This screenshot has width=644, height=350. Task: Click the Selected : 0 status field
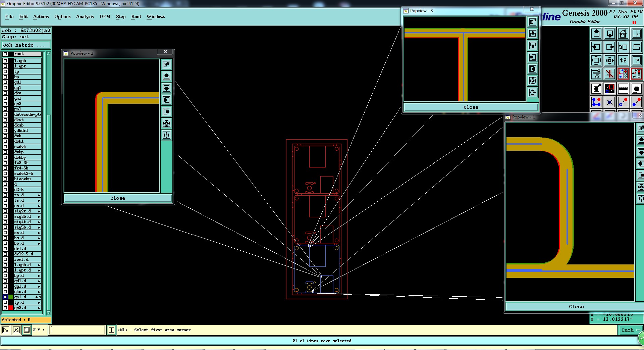point(26,320)
